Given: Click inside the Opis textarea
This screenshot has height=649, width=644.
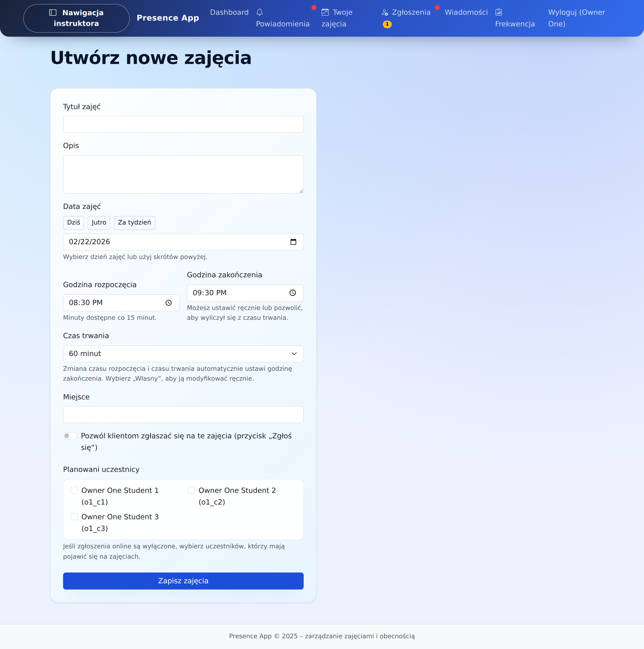Looking at the screenshot, I should click(183, 174).
